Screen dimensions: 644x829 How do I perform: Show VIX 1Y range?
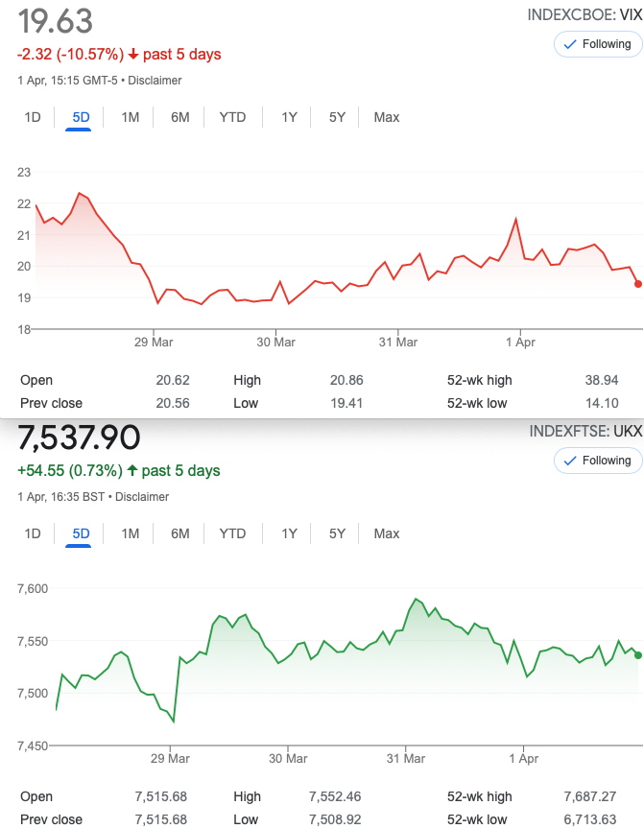[x=289, y=117]
